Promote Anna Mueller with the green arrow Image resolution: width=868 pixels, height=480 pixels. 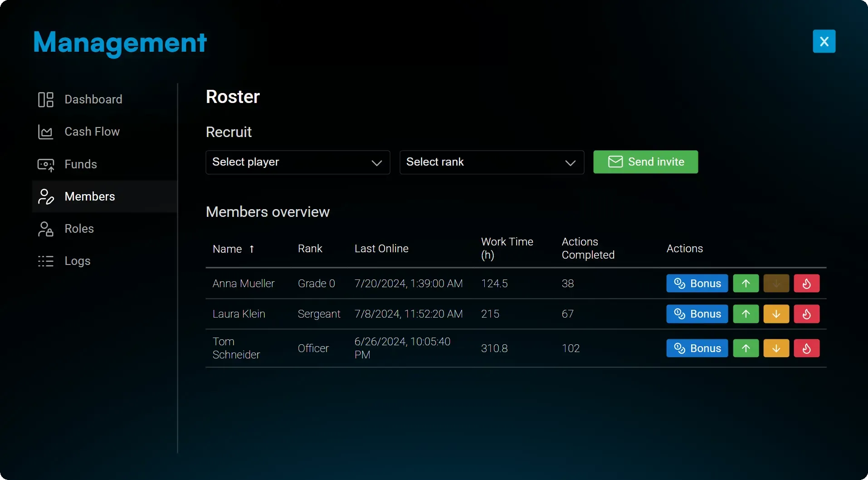746,283
